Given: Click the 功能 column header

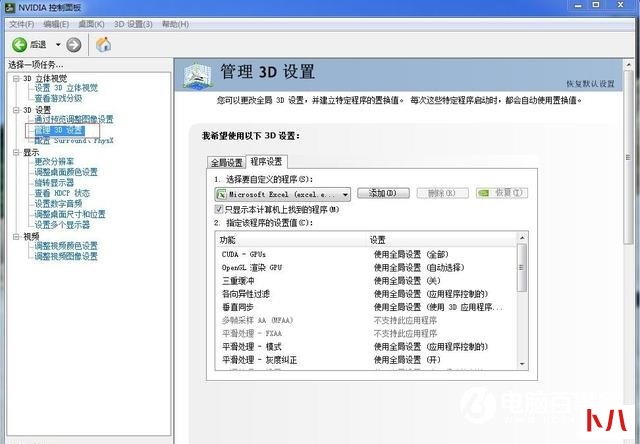Looking at the screenshot, I should point(291,240).
